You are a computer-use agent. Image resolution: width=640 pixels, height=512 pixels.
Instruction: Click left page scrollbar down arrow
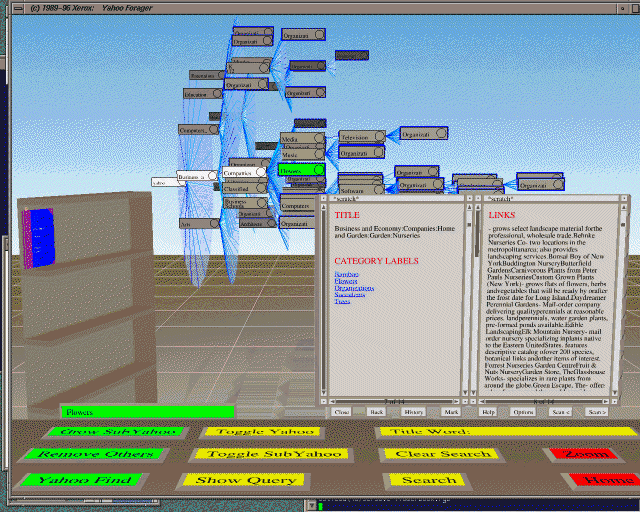[323, 392]
